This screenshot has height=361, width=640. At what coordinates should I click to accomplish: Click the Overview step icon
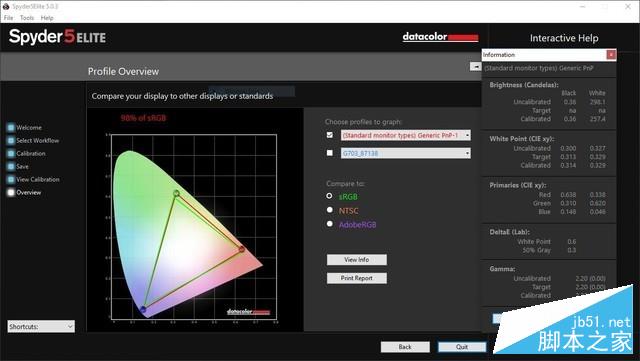tap(11, 192)
